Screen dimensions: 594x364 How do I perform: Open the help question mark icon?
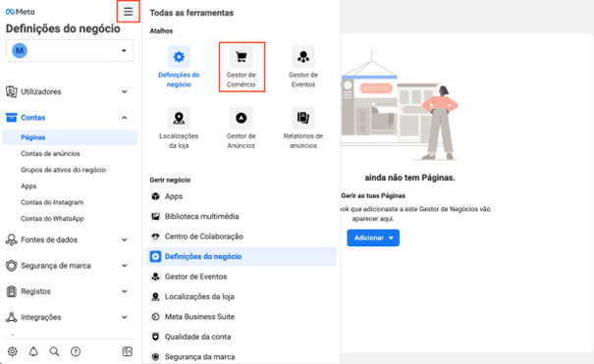tap(76, 351)
